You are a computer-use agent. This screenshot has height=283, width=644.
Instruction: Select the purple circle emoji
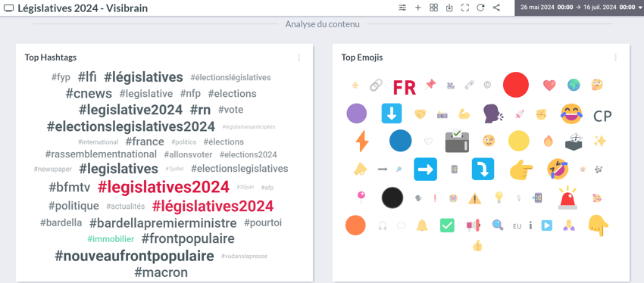[357, 114]
